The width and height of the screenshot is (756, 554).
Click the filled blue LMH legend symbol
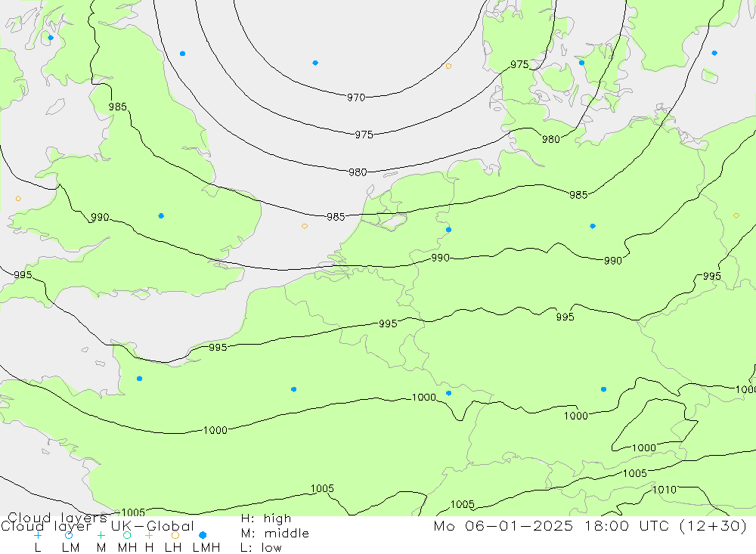click(x=203, y=535)
